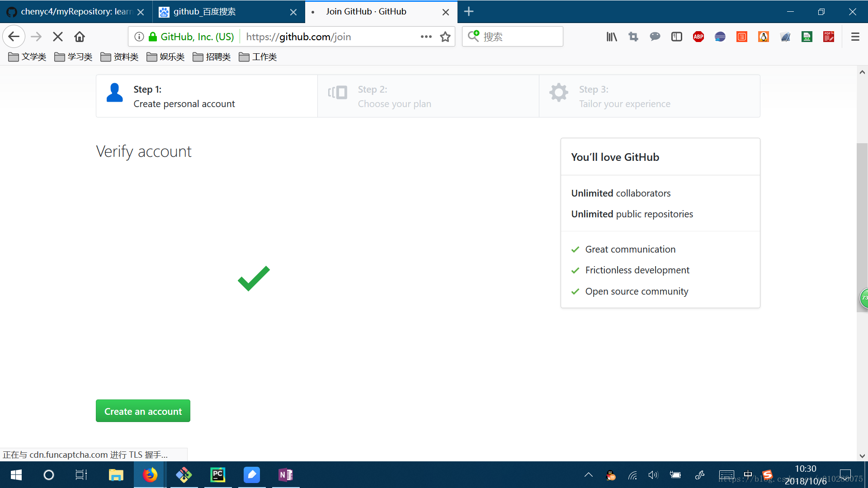
Task: Open the 工作类 bookmarks folder
Action: pyautogui.click(x=258, y=56)
